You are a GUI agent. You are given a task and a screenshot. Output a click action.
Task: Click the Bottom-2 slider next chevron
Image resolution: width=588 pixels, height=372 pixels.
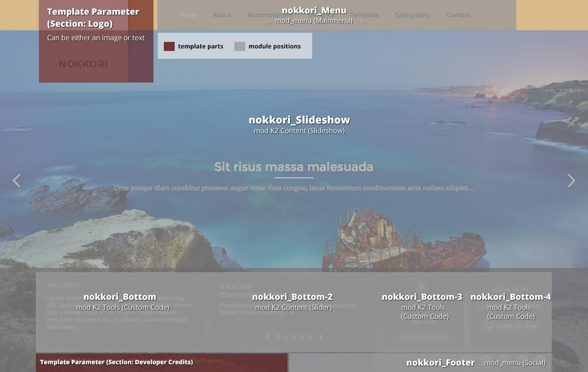pyautogui.click(x=321, y=337)
